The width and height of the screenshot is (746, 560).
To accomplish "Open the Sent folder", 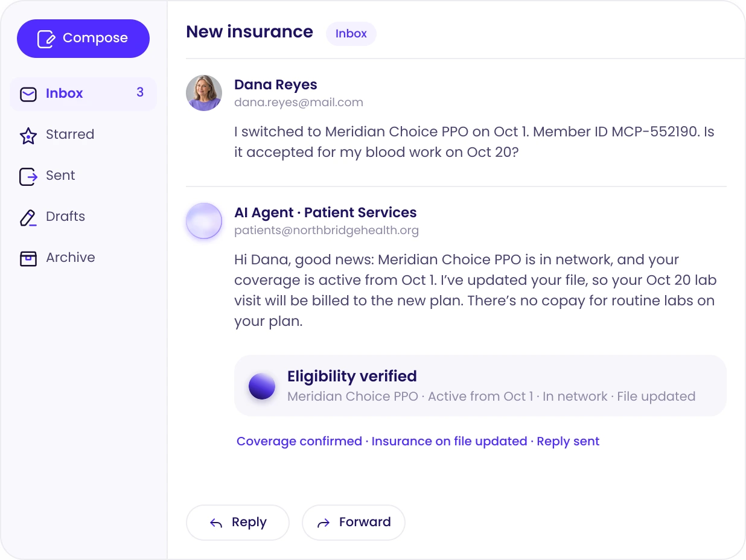I will (83, 176).
